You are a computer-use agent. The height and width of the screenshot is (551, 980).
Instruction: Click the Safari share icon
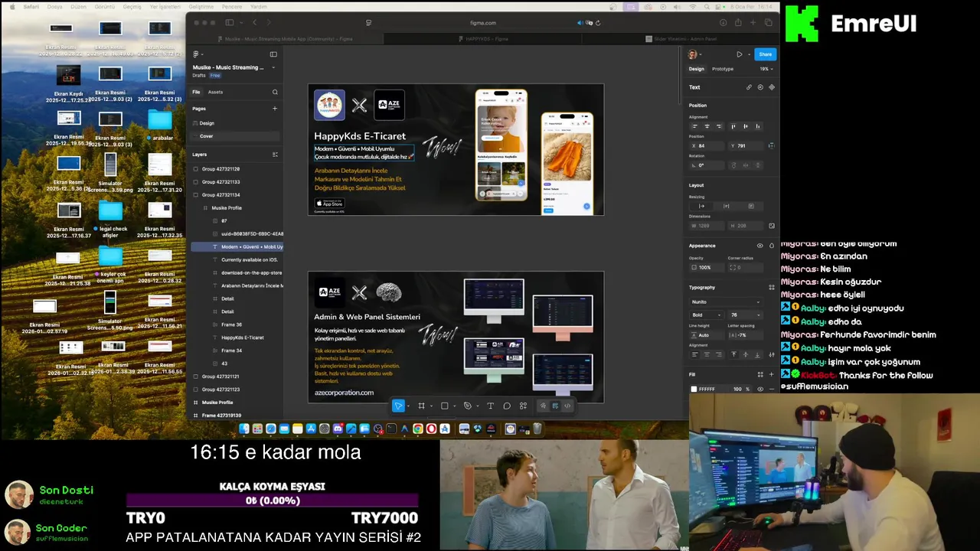[x=738, y=23]
